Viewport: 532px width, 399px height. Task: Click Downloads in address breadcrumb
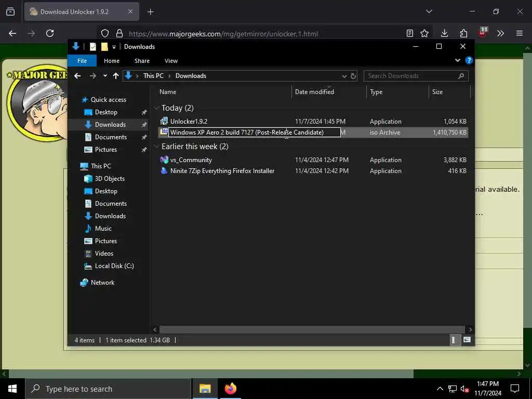tap(191, 76)
